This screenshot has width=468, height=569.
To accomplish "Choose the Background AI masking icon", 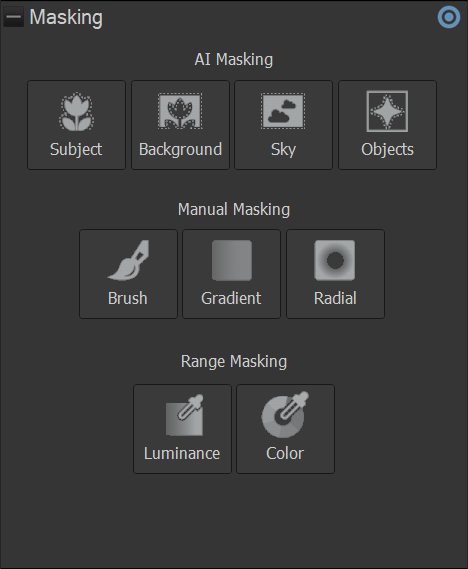I will point(180,111).
